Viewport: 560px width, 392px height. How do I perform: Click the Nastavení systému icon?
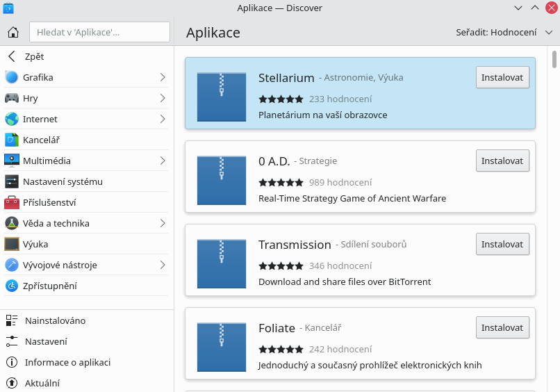point(11,181)
